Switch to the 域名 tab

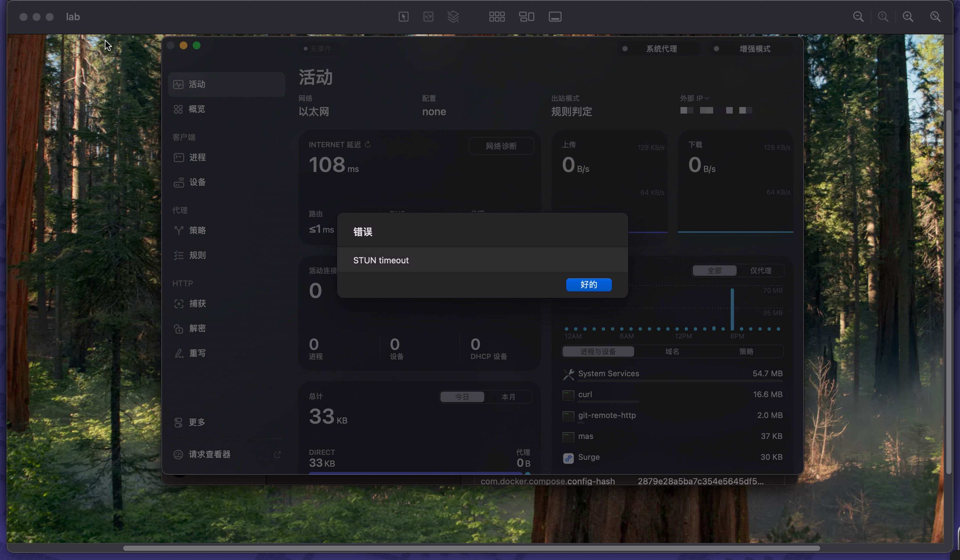coord(672,351)
